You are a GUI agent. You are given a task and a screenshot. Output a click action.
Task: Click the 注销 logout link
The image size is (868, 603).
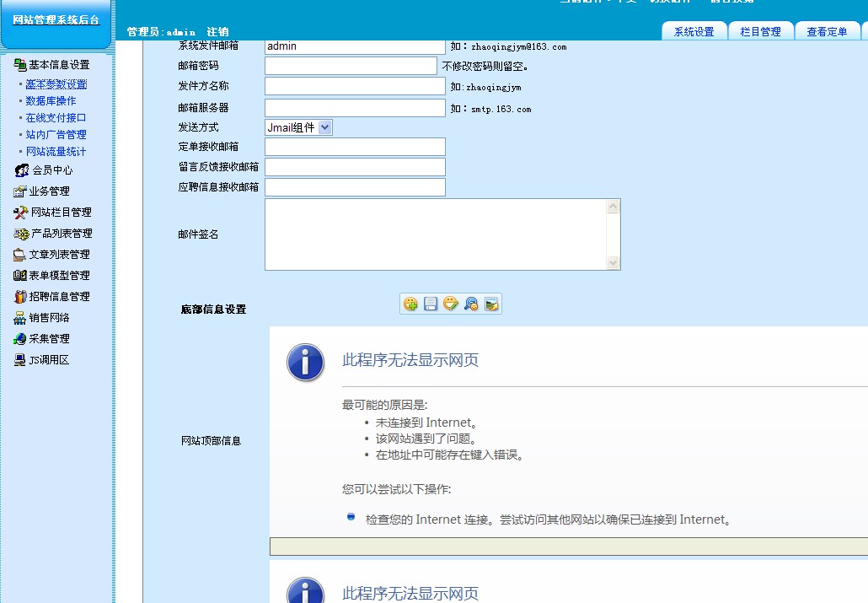(x=217, y=32)
